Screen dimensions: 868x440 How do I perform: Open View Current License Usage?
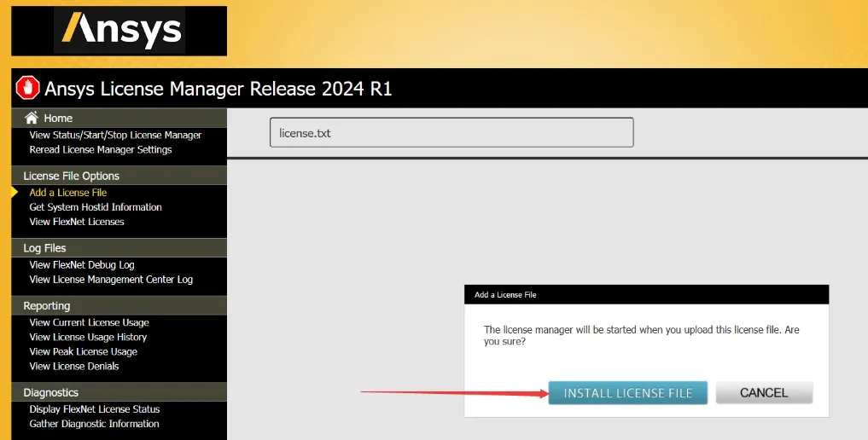point(89,322)
